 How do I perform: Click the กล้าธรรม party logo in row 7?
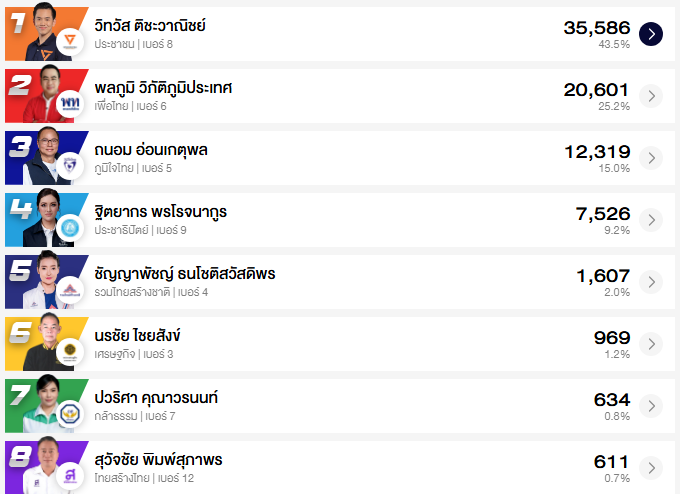click(70, 414)
